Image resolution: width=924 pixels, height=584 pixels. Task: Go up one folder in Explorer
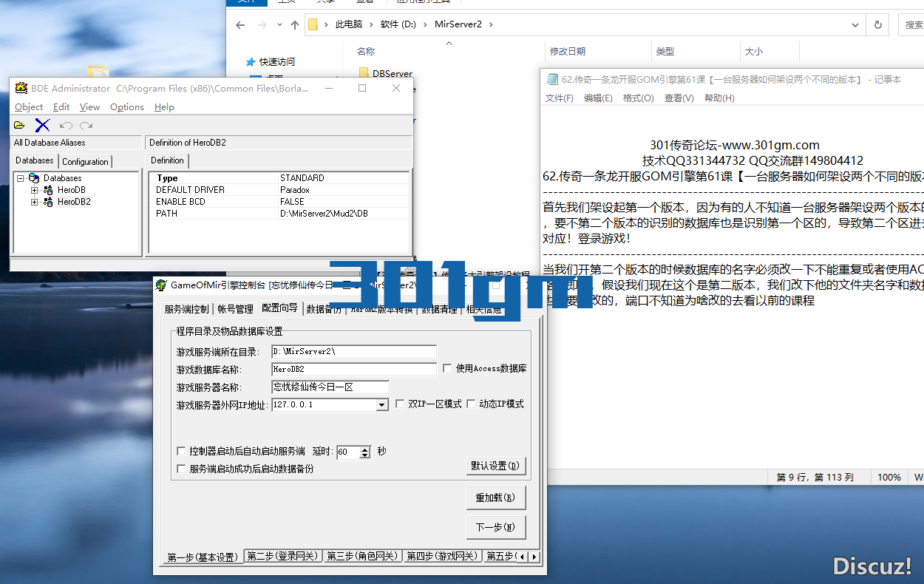tap(295, 24)
